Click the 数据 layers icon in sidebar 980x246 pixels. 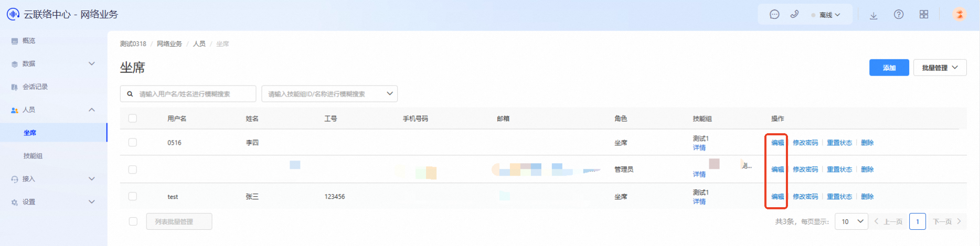click(x=15, y=64)
